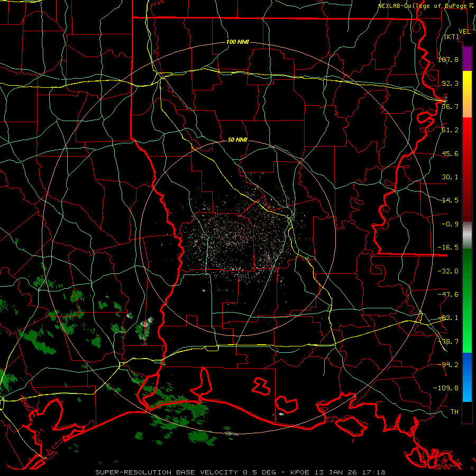This screenshot has width=476, height=476.
Task: Click the 76.7 velocity scale value
Action: point(450,106)
